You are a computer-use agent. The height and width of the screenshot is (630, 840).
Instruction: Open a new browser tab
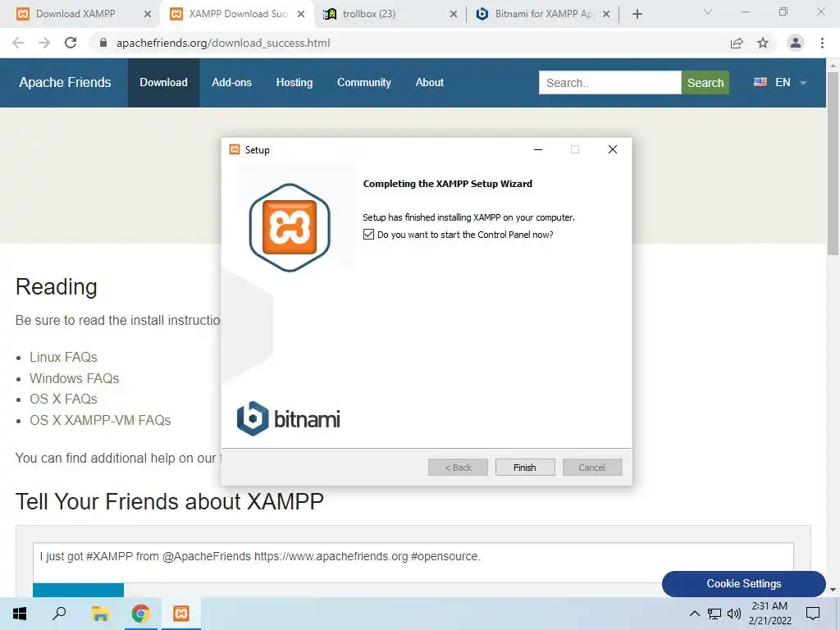pos(637,15)
